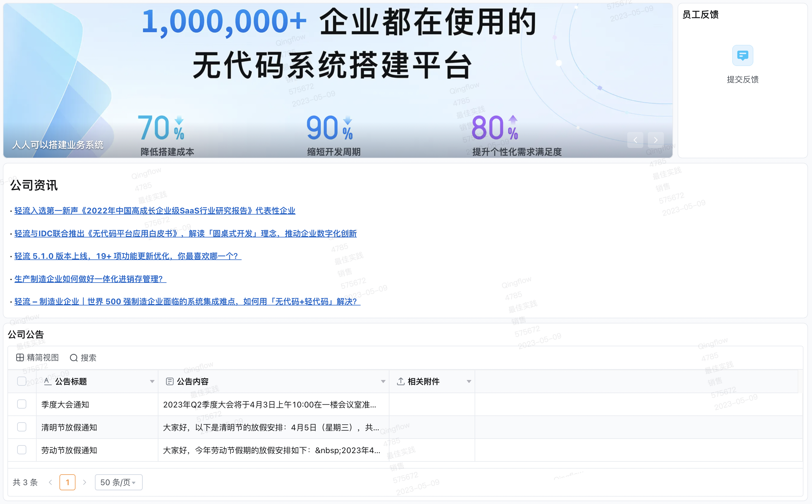Open the 世界 500 强制造企业 link

[187, 301]
